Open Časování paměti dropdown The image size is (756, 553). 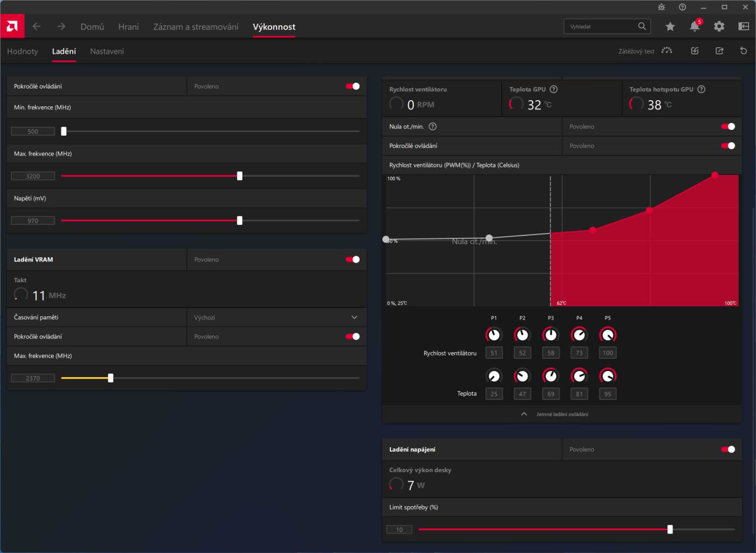(277, 318)
